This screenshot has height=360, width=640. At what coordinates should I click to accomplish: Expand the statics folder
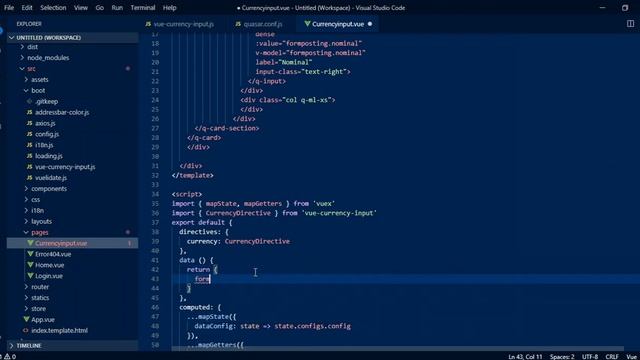(x=73, y=298)
